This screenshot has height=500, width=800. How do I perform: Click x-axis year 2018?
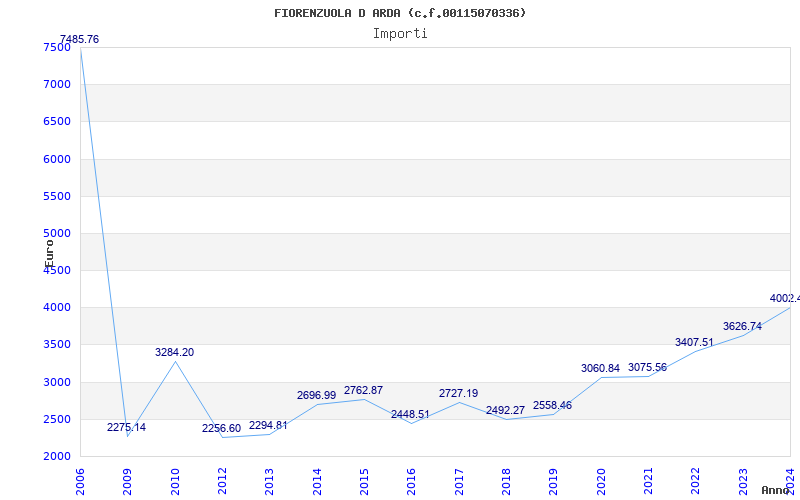click(506, 482)
